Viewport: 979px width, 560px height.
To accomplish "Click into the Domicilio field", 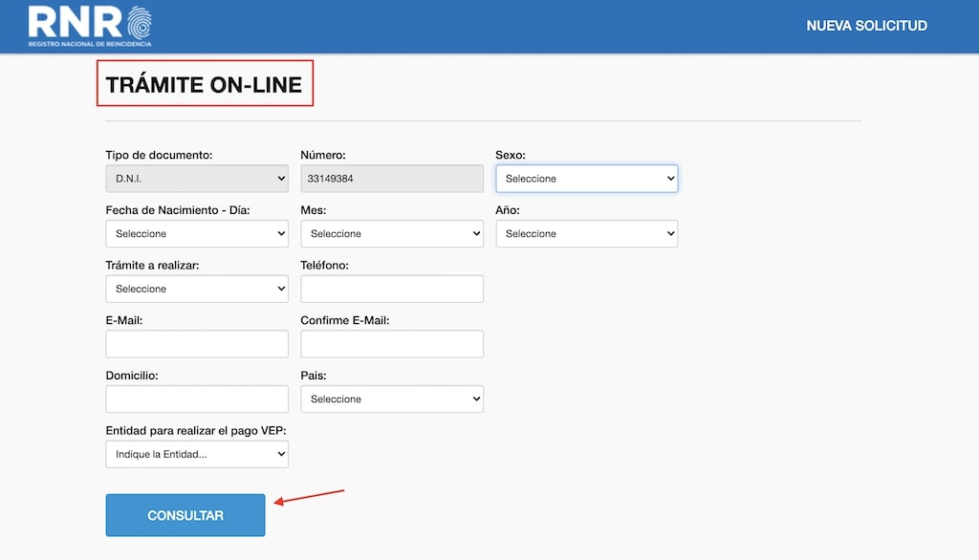I will 196,398.
